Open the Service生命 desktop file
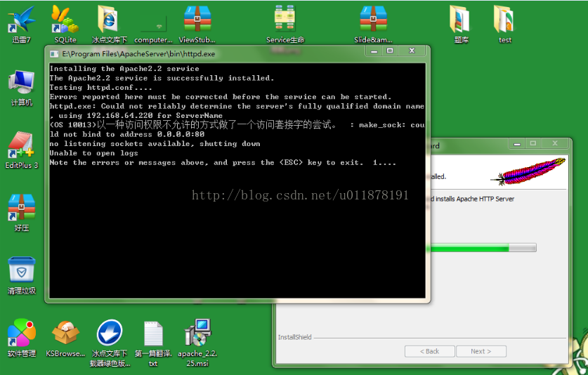The image size is (588, 375). pyautogui.click(x=285, y=24)
